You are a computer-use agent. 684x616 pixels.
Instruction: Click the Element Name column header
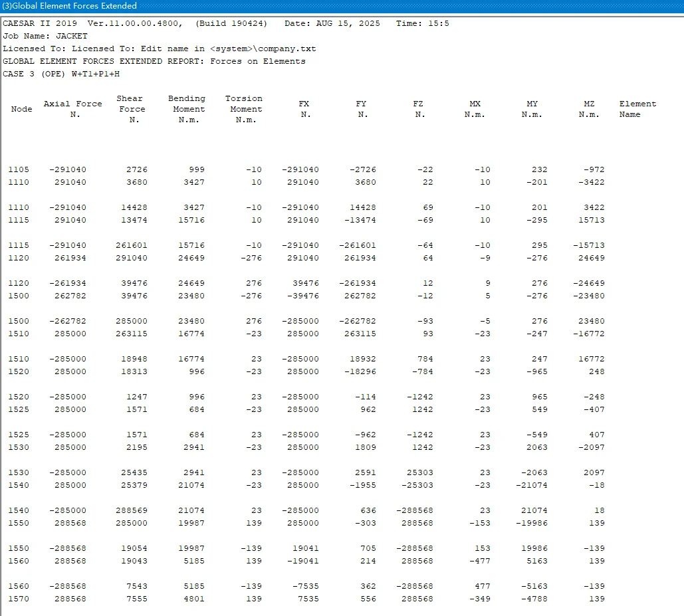[637, 109]
